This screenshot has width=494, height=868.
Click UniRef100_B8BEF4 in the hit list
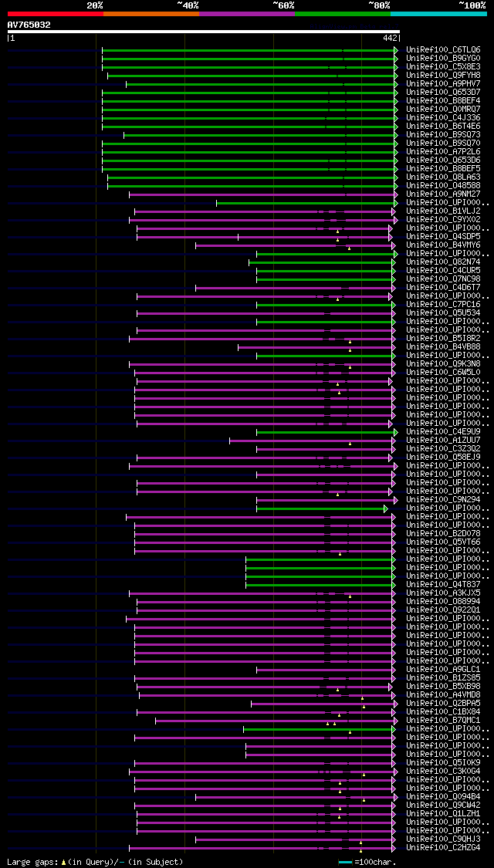[x=443, y=101]
